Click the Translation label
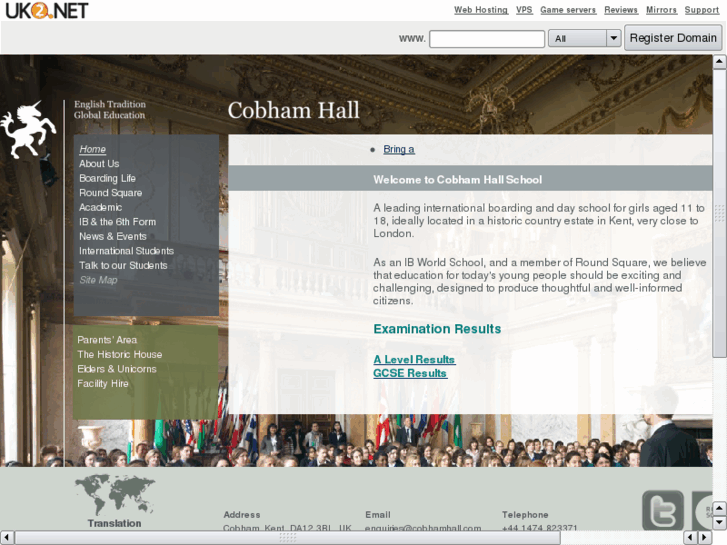The image size is (727, 545). 115,523
